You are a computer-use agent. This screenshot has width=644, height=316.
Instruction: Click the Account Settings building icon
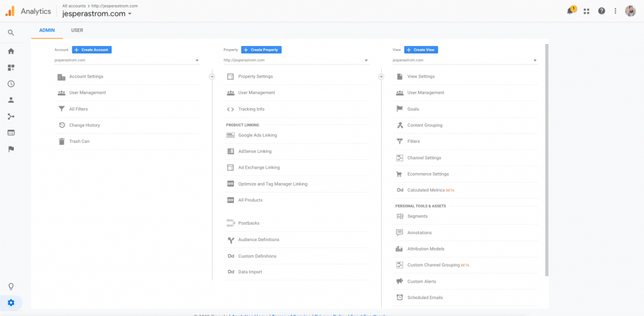click(62, 77)
